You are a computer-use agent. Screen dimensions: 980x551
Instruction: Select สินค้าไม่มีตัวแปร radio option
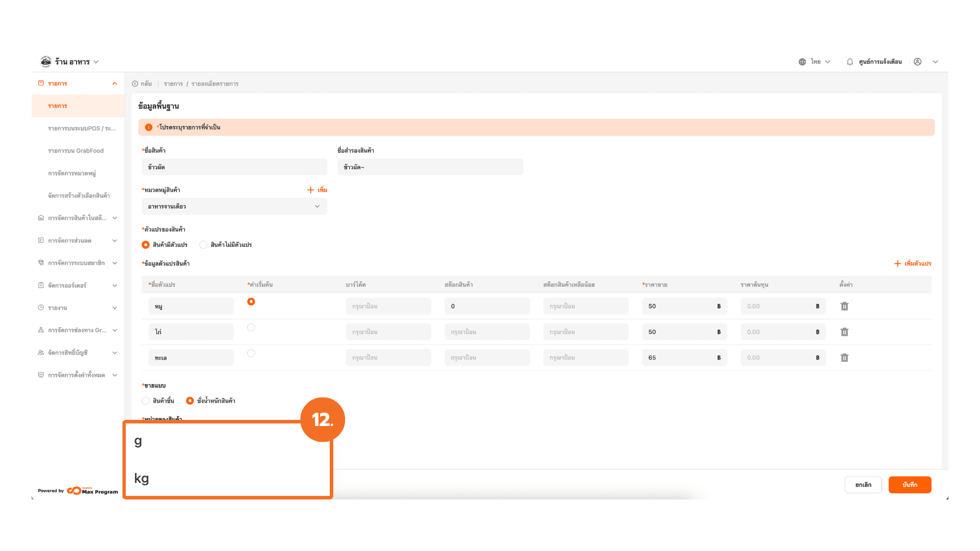tap(204, 245)
